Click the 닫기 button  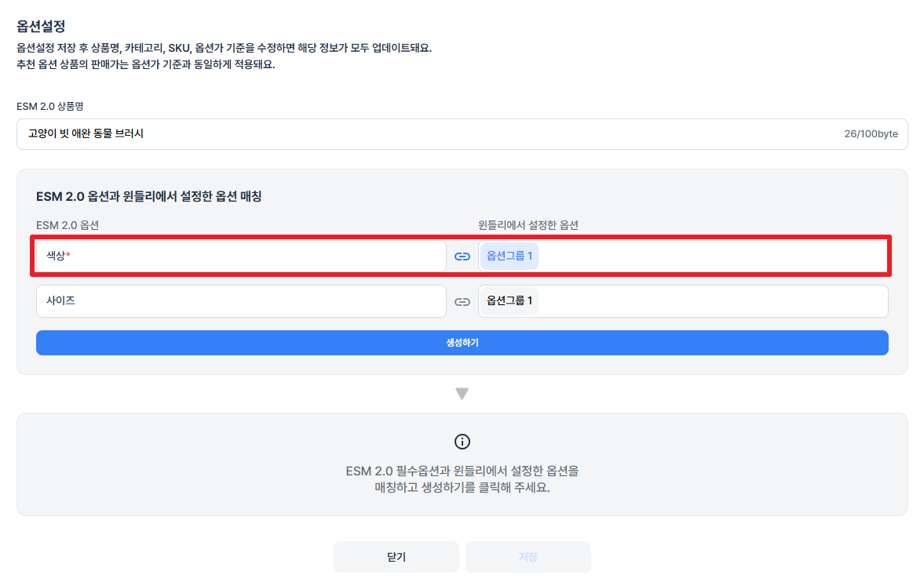click(x=396, y=556)
